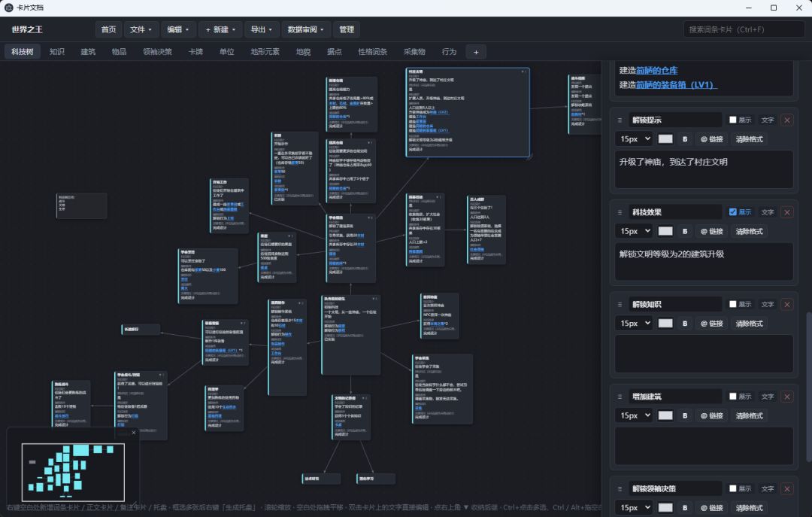The width and height of the screenshot is (812, 517).
Task: Open font size dropdown for 解锁知识
Action: 635,324
